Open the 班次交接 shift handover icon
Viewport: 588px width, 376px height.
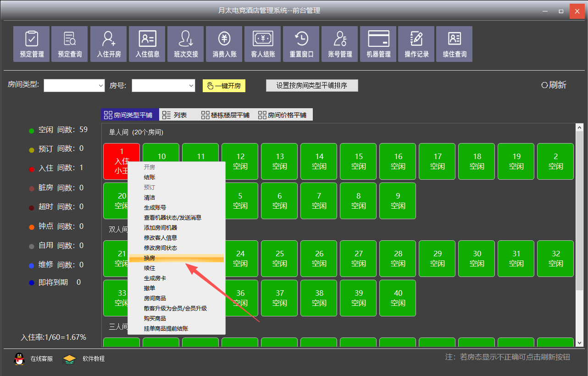[186, 44]
